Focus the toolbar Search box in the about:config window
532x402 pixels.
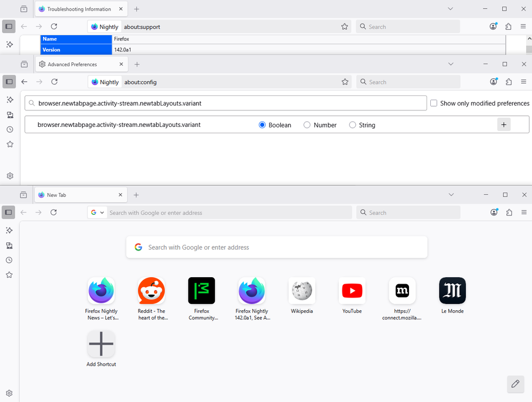[408, 82]
